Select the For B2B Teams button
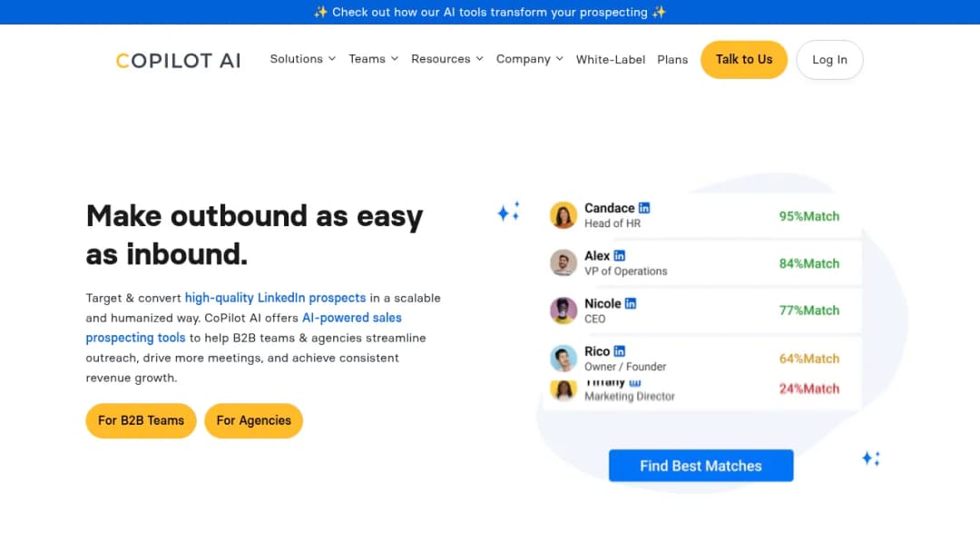 142,420
